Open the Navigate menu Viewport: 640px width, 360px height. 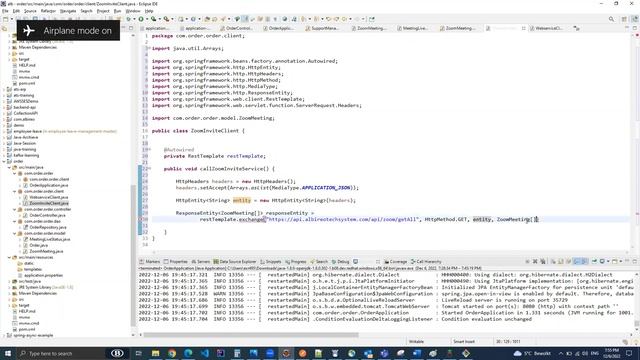tap(68, 11)
